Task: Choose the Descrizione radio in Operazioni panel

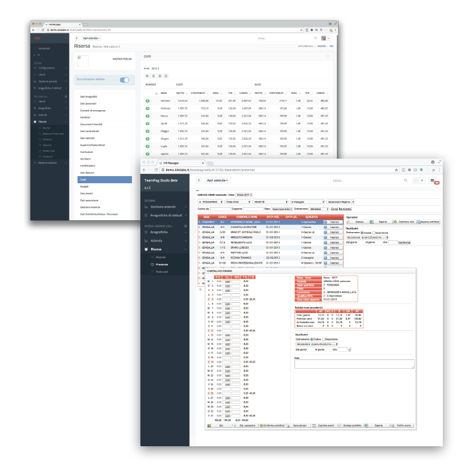Action: (x=373, y=233)
